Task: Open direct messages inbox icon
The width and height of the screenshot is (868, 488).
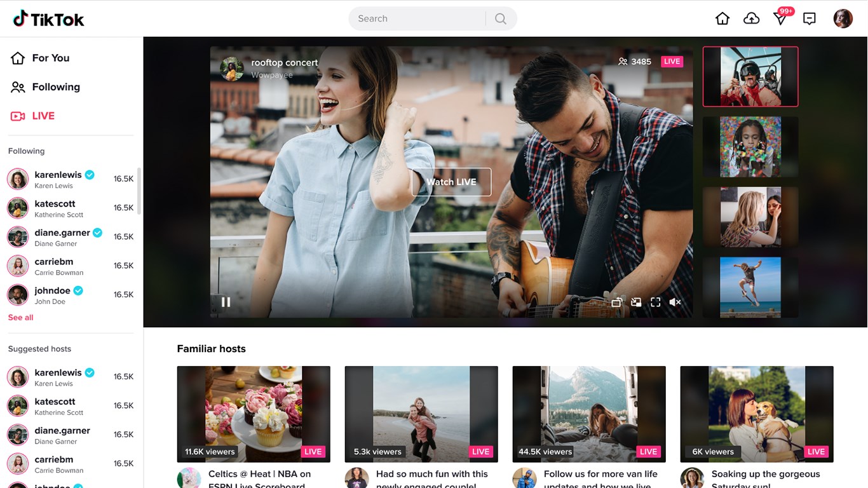Action: click(810, 18)
